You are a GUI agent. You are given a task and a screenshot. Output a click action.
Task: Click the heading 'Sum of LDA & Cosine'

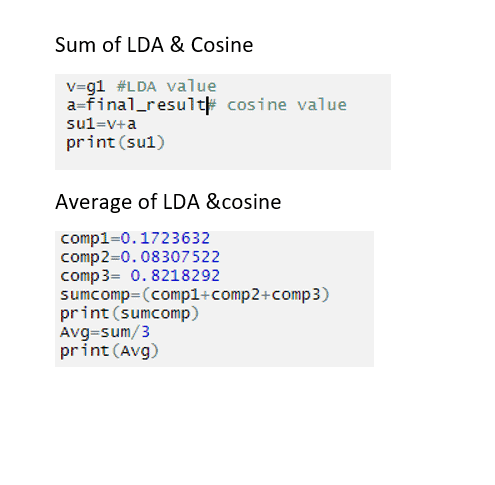click(154, 45)
